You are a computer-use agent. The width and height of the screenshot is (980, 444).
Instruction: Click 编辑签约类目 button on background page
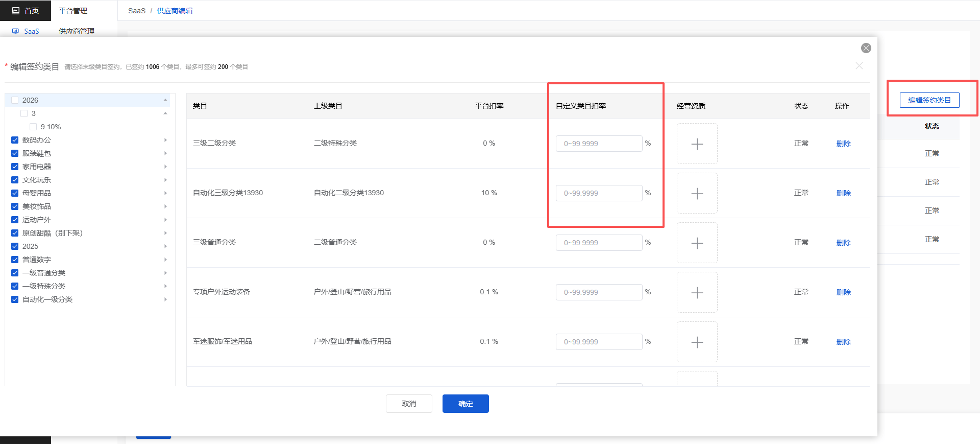pos(929,100)
